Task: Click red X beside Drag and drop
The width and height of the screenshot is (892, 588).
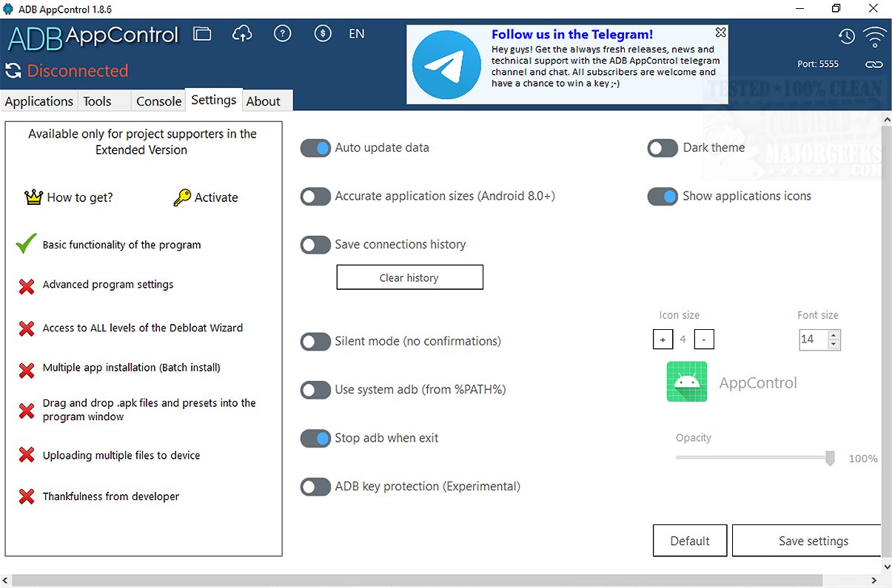Action: (27, 410)
